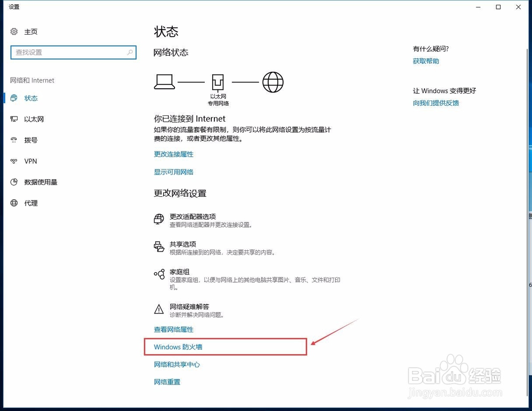The width and height of the screenshot is (532, 411).
Task: Click the 更改网络设置 heading
Action: pyautogui.click(x=180, y=194)
